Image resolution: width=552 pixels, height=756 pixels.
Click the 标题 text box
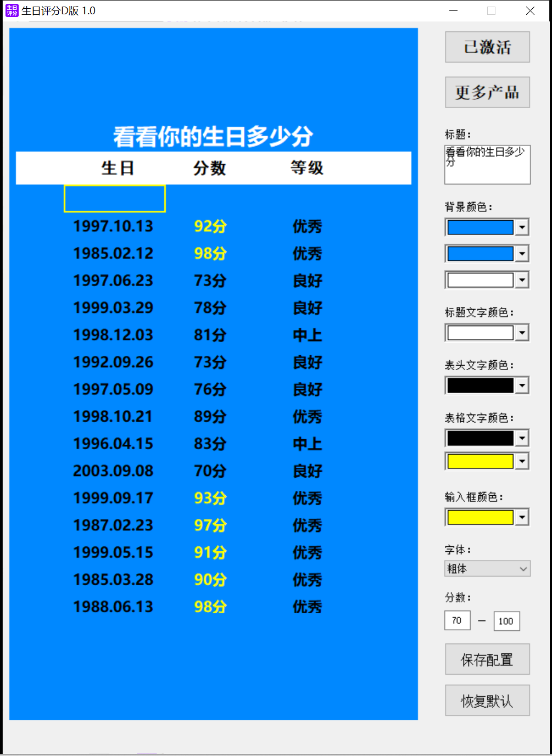(x=487, y=164)
